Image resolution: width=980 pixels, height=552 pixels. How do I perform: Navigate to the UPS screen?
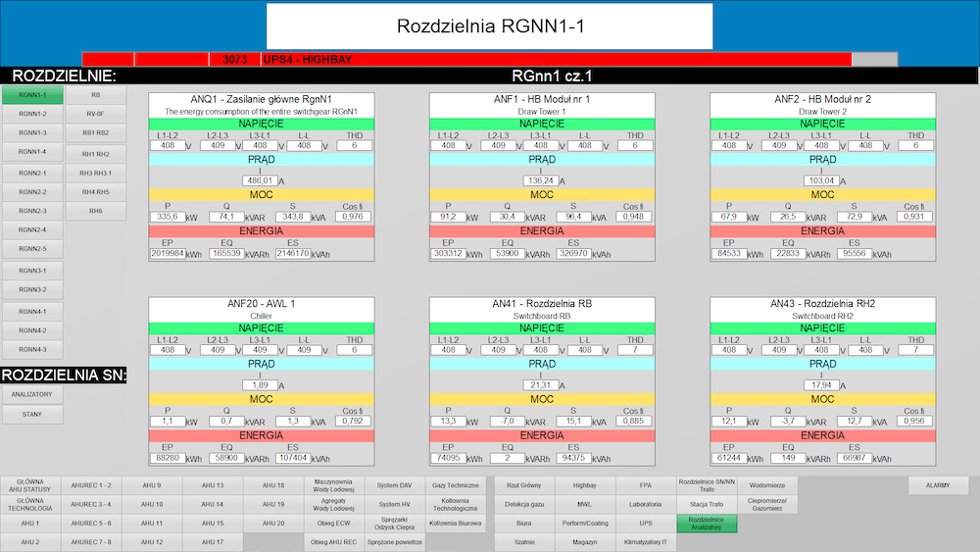point(646,523)
